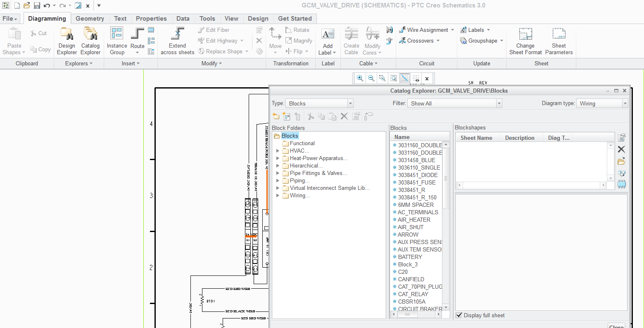This screenshot has width=644, height=328.
Task: Click the Wire Assignment icon
Action: point(402,30)
